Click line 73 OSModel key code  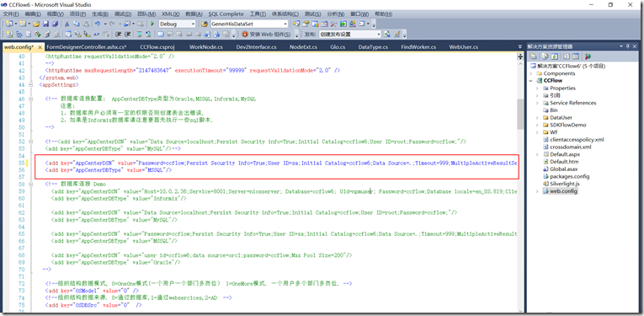coord(92,291)
